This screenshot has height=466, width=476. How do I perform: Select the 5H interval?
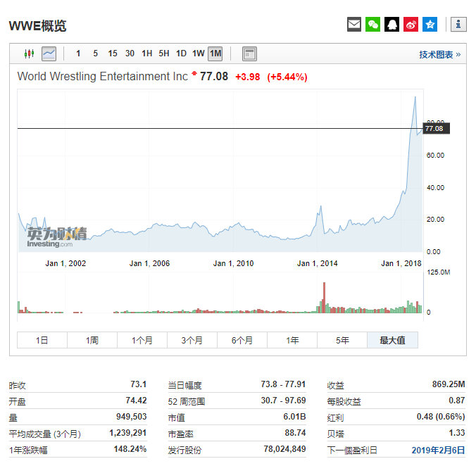point(164,53)
